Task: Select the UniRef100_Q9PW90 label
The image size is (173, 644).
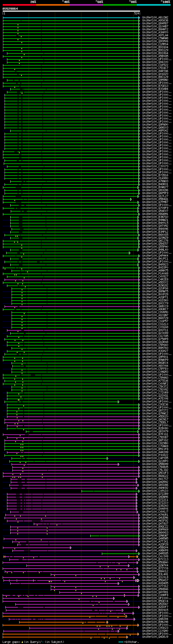Action: [x=155, y=125]
